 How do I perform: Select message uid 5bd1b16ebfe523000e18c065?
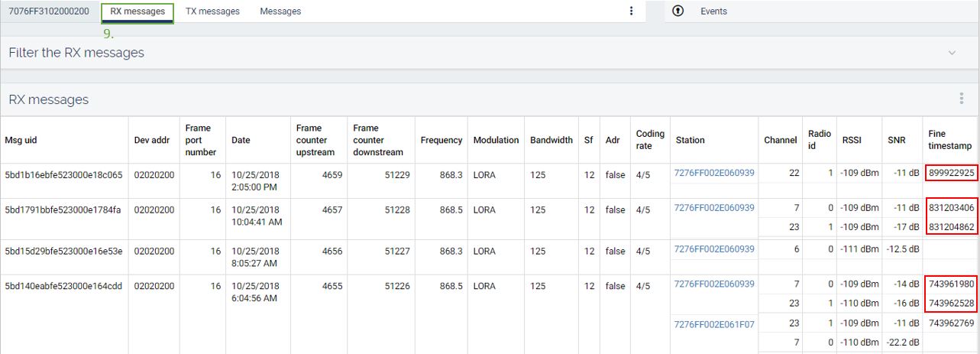(63, 174)
